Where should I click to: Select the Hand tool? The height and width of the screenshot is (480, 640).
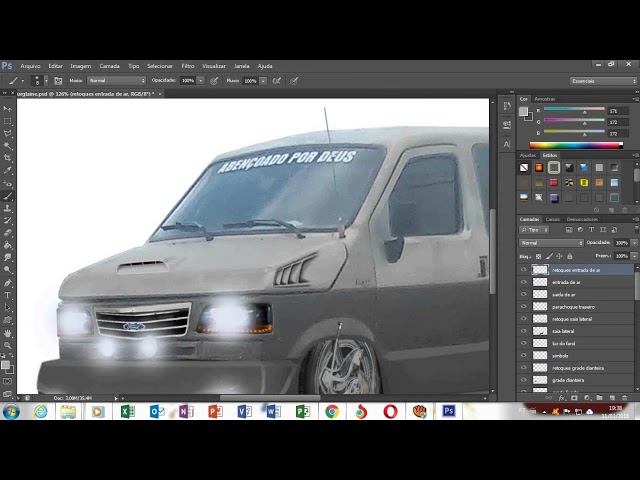tap(7, 333)
